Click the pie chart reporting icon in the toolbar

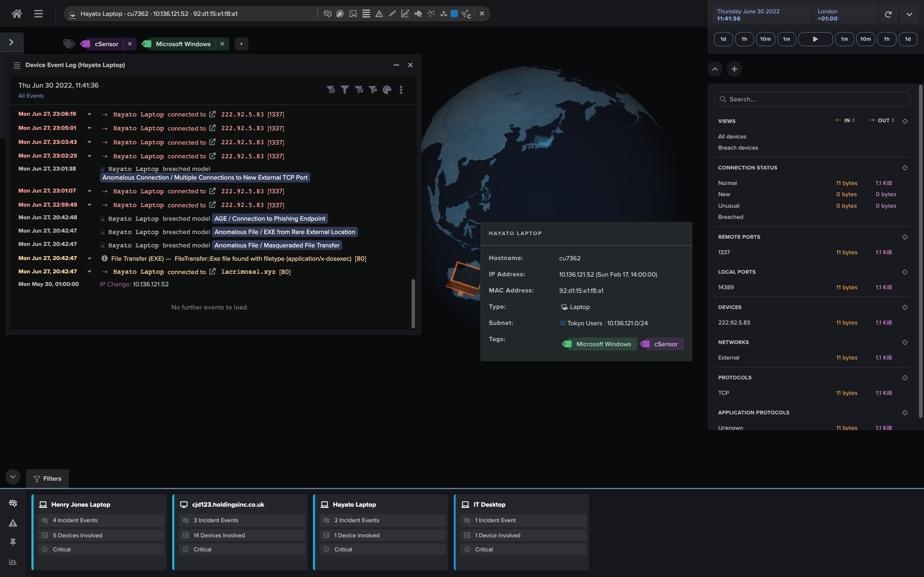[x=418, y=14]
